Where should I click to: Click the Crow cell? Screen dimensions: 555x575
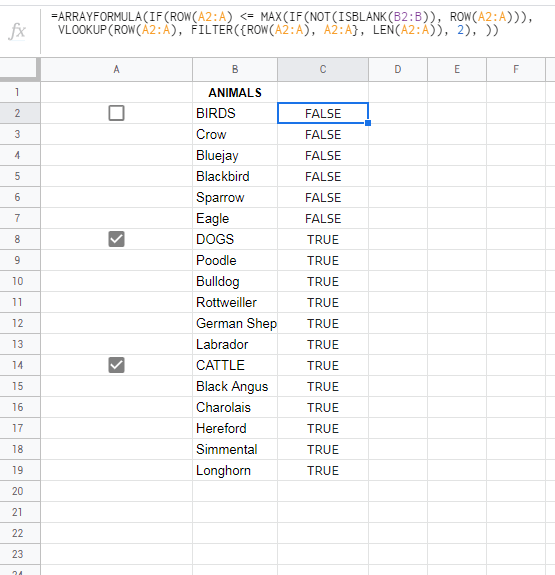(x=235, y=134)
